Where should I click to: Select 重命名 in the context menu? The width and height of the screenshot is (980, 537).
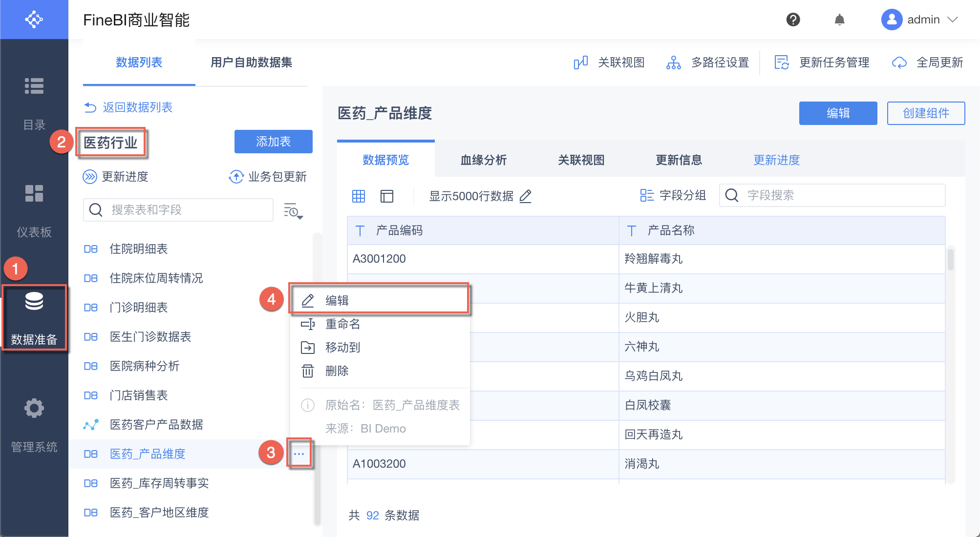pyautogui.click(x=342, y=324)
